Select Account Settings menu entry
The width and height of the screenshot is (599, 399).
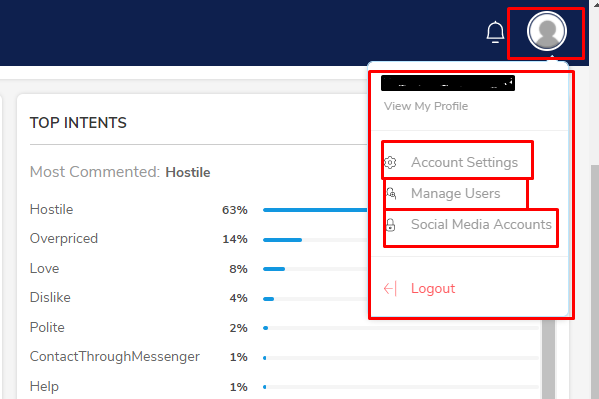click(x=451, y=162)
